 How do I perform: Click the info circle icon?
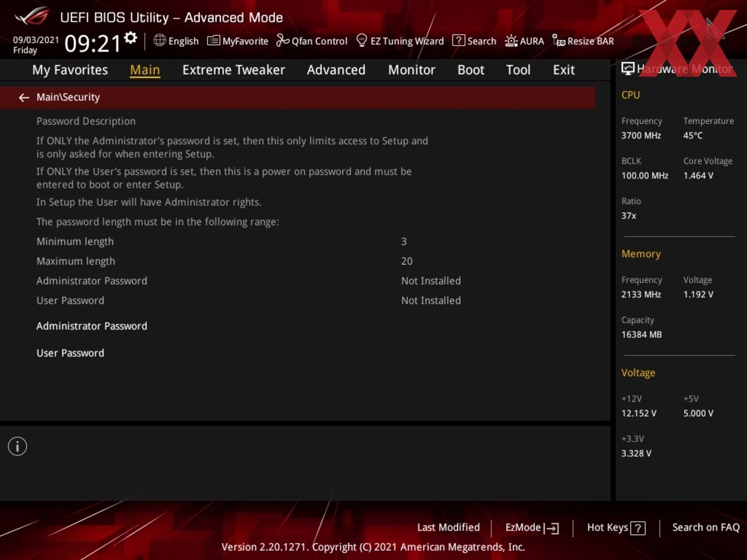(18, 446)
